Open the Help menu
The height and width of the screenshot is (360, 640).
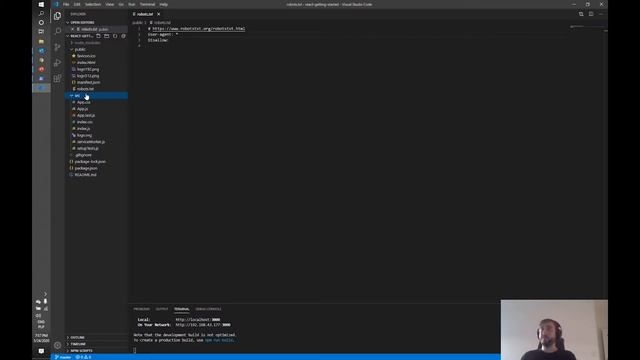164,4
